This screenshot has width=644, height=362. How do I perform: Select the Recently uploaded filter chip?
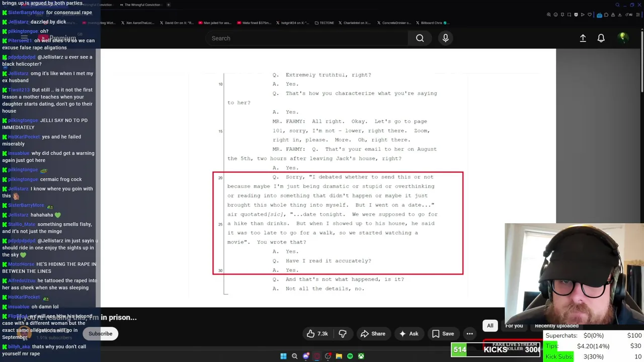click(x=556, y=326)
